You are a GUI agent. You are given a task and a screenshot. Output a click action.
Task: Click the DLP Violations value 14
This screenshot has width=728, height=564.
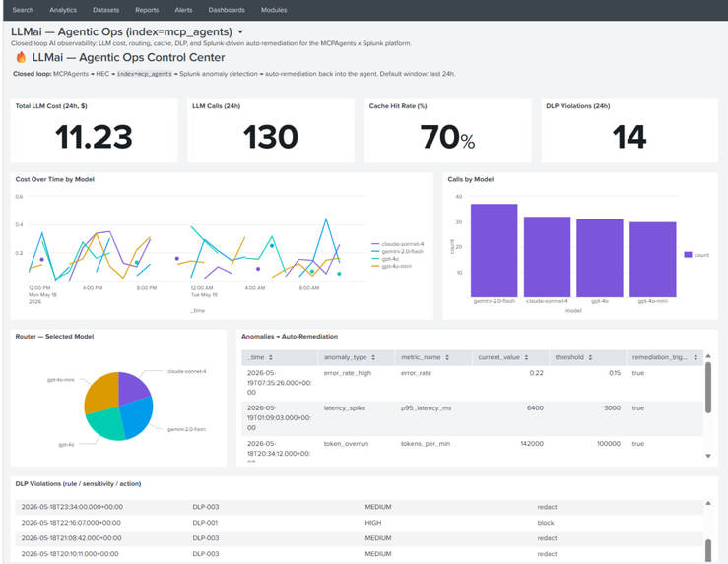click(629, 137)
